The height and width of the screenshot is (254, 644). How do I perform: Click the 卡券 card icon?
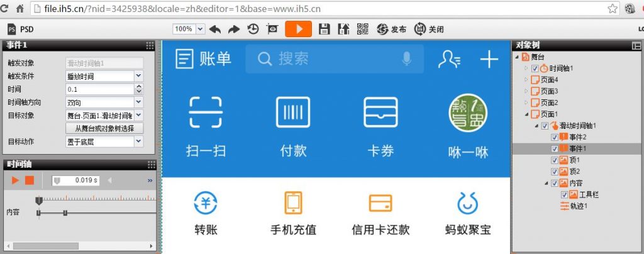(x=380, y=112)
